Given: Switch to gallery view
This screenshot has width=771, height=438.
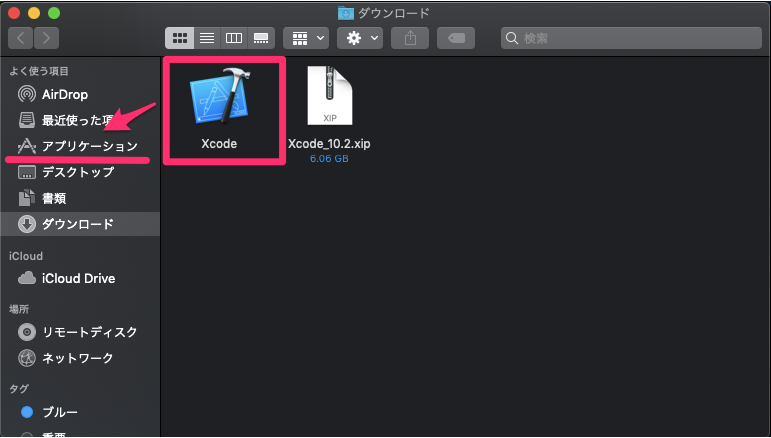Looking at the screenshot, I should tap(261, 38).
